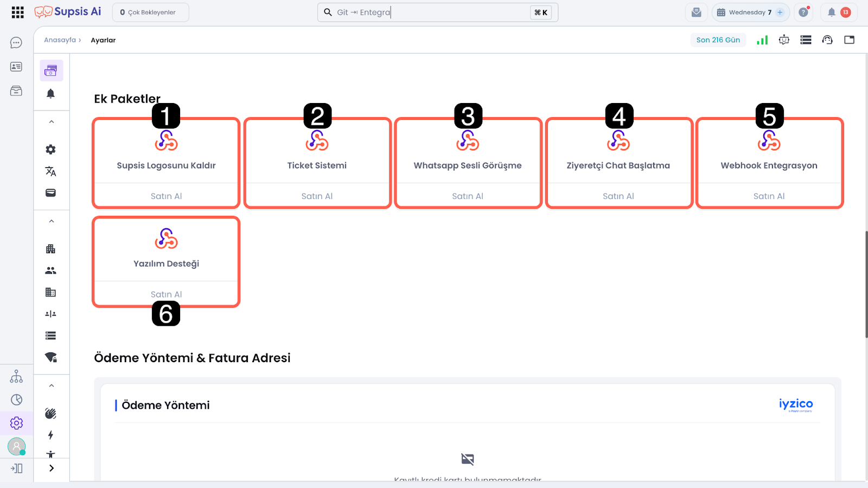Screen dimensions: 868x488
Task: Collapse the second settings sidebar group chevron
Action: click(52, 221)
